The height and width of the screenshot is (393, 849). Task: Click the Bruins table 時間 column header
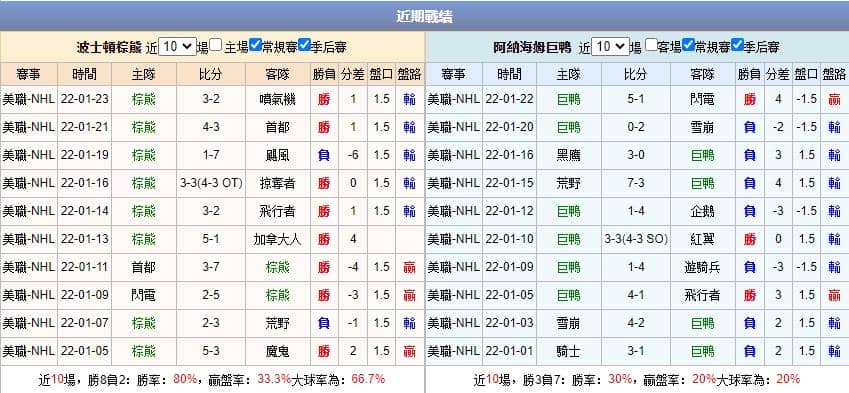point(84,74)
